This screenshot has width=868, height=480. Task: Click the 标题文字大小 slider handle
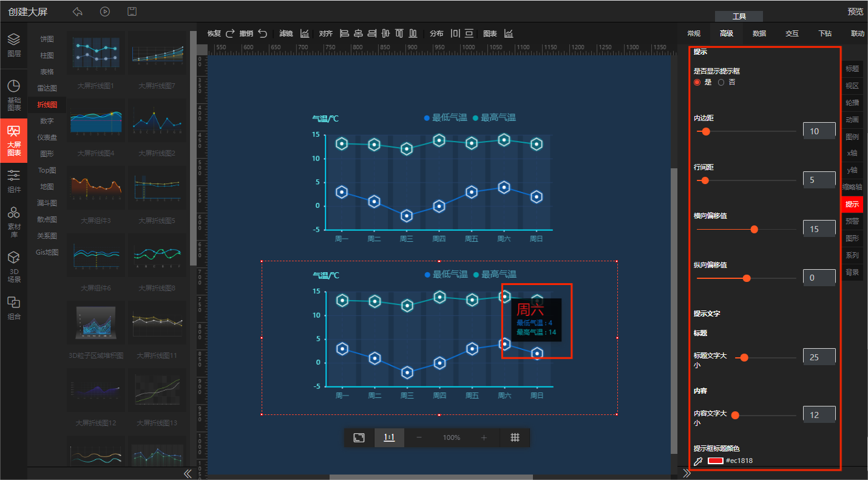click(744, 357)
